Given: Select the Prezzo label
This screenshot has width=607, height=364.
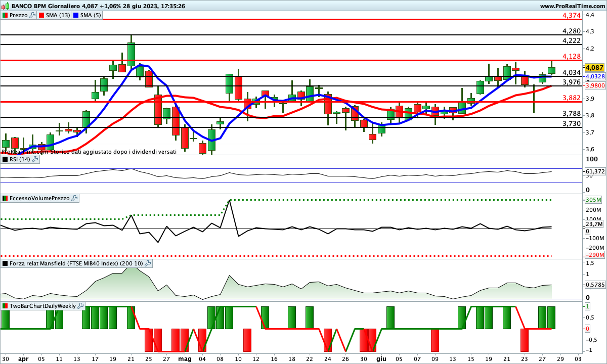Looking at the screenshot, I should click(x=19, y=15).
